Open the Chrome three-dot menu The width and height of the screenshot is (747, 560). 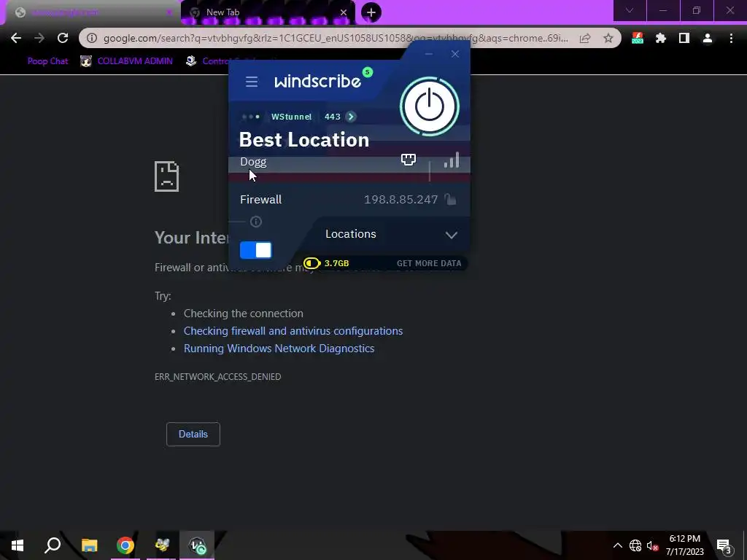(x=731, y=38)
